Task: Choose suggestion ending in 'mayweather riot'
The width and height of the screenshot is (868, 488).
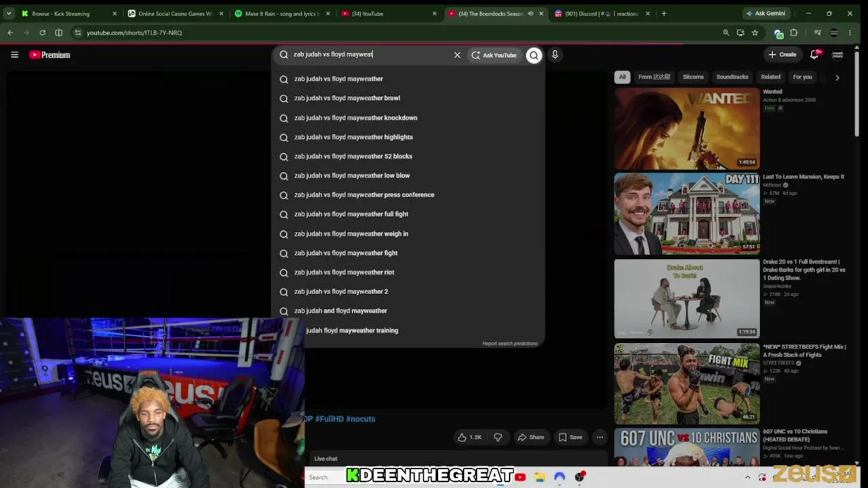Action: coord(409,272)
